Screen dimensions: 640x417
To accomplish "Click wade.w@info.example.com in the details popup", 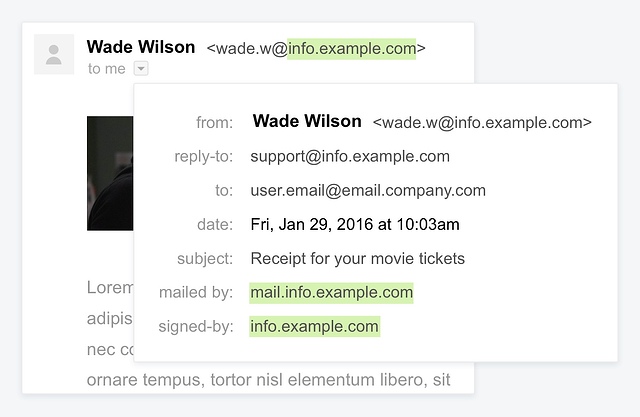I will pos(482,122).
